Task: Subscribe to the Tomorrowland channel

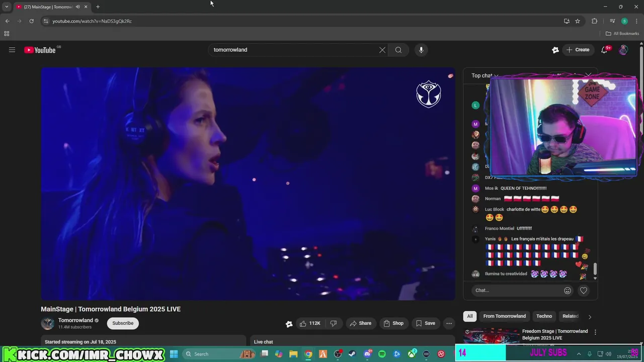Action: (x=123, y=323)
